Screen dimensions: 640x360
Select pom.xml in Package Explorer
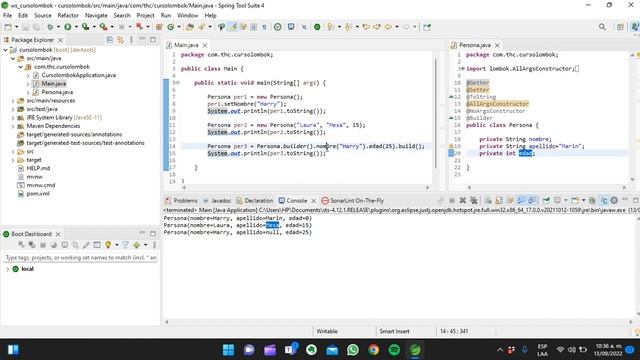click(38, 193)
